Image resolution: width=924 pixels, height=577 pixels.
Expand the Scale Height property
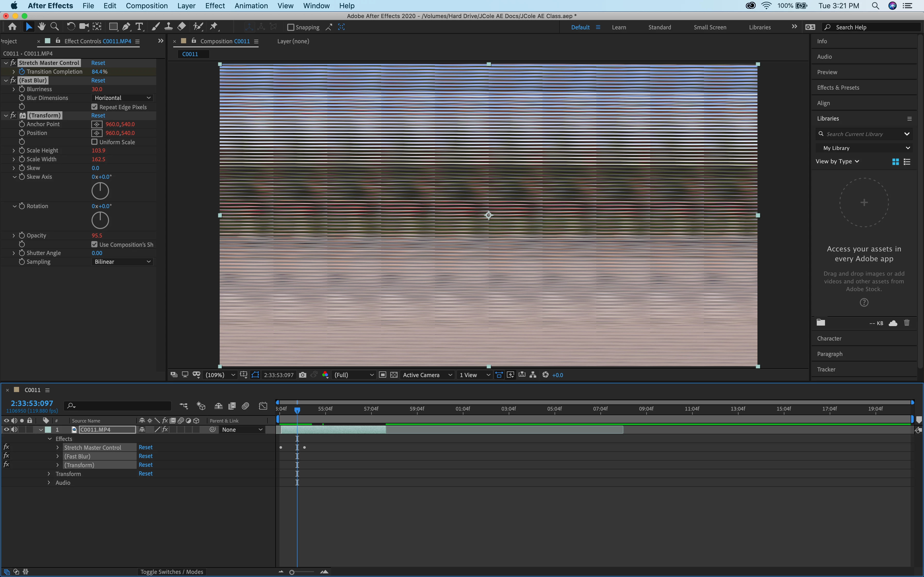click(x=14, y=151)
